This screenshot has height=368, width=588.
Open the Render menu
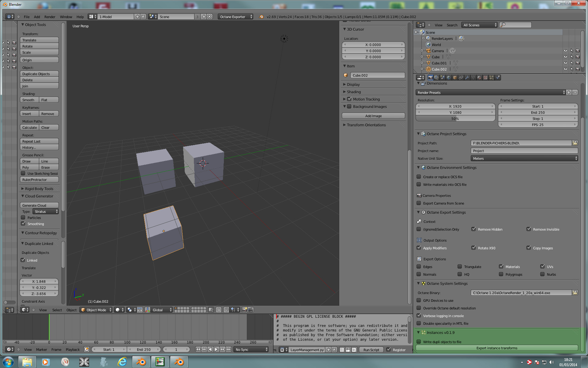(x=50, y=17)
